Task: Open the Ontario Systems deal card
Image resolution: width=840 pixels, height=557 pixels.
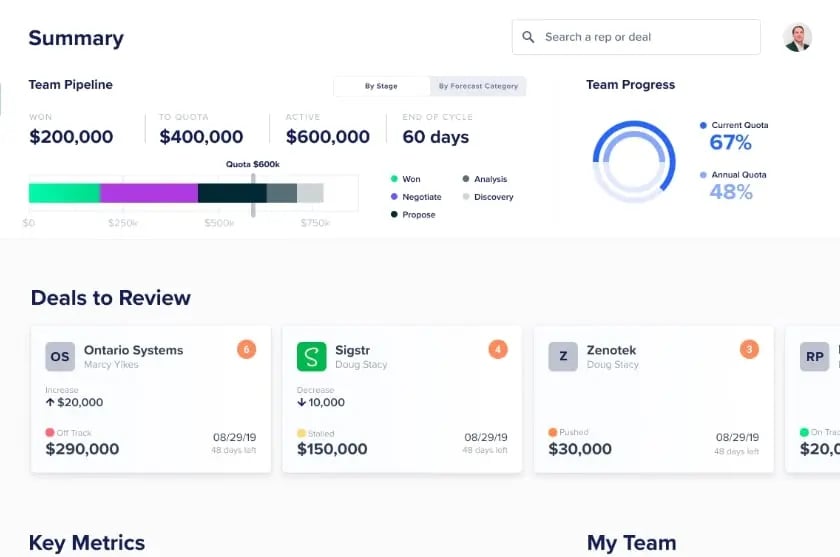Action: [x=151, y=400]
